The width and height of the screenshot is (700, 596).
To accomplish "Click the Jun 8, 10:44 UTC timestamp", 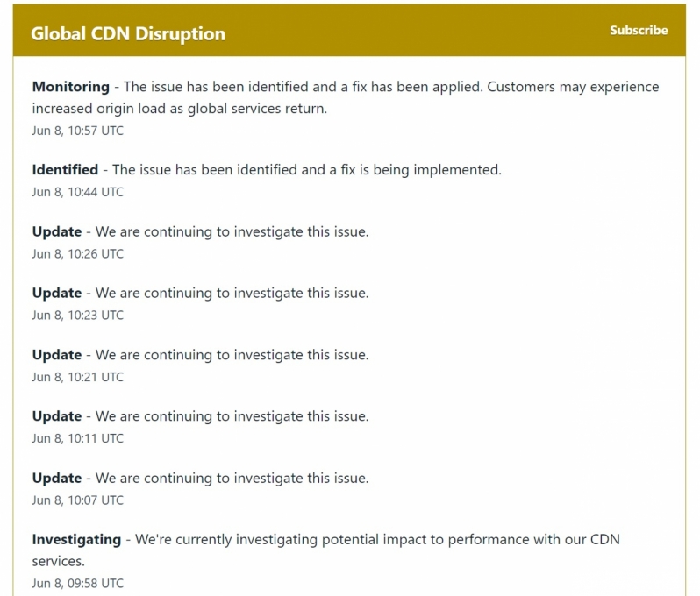I will pos(78,192).
